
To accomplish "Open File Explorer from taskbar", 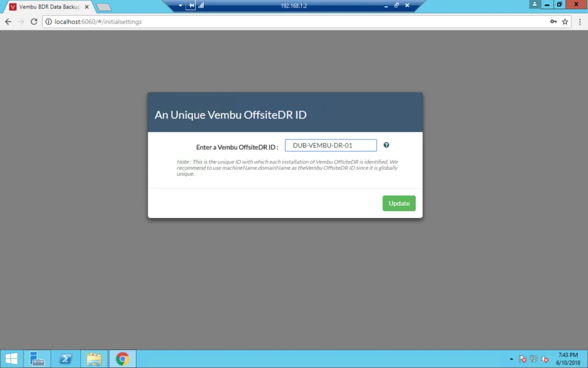I will point(94,359).
